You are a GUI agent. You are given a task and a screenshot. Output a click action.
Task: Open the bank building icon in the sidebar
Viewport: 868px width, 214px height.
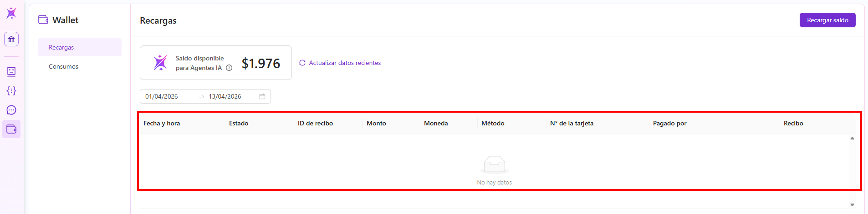coord(11,39)
